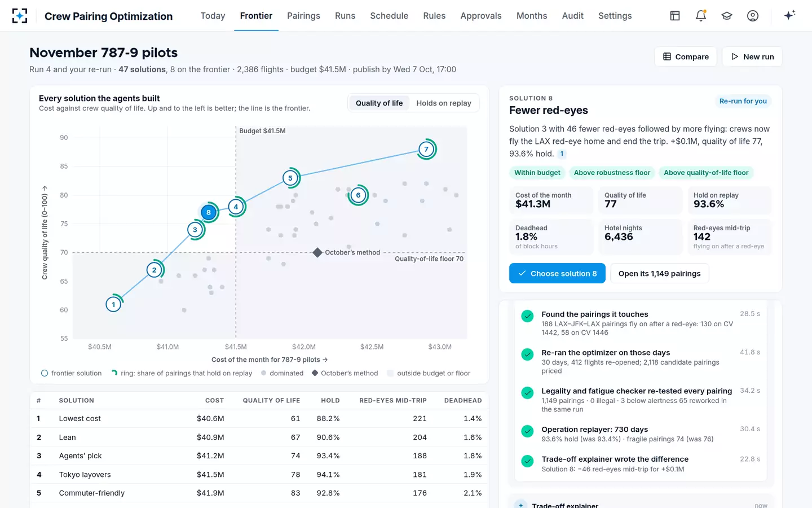Open the Approvals tab
Viewport: 812px width, 508px height.
click(481, 16)
